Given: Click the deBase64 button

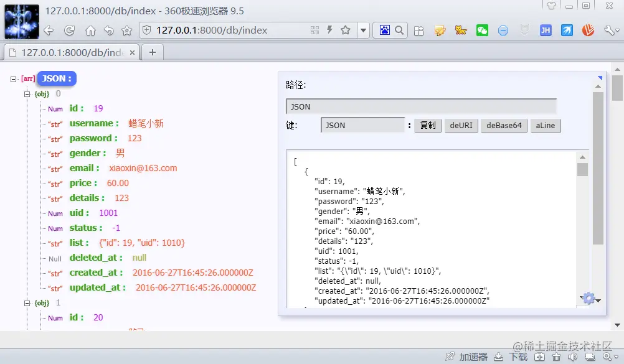Looking at the screenshot, I should (504, 125).
